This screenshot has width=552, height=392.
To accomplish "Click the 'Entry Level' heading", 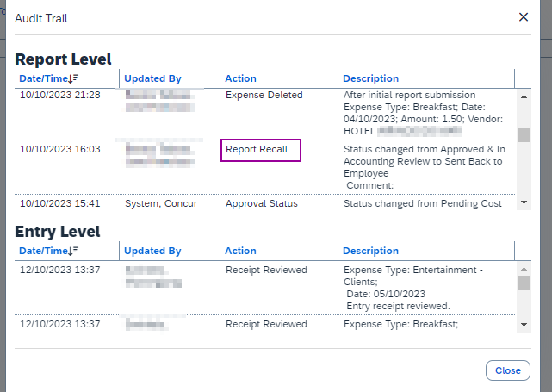I will point(58,232).
